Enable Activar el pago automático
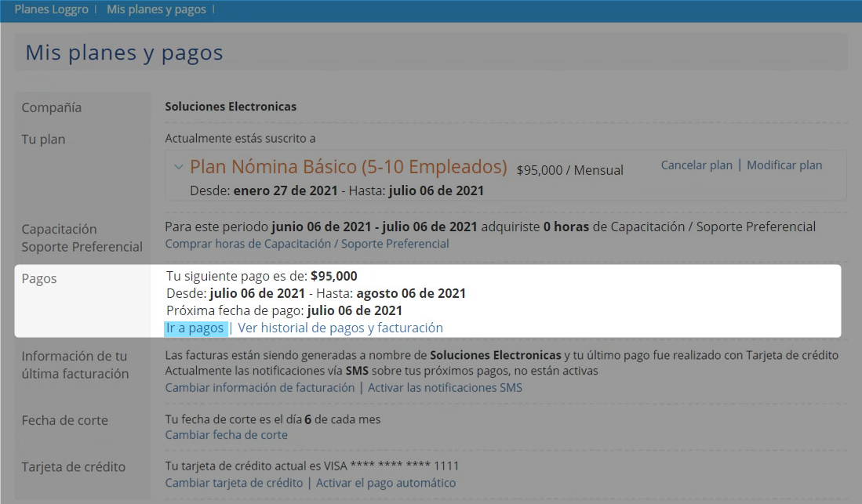Viewport: 862px width, 504px height. point(385,484)
